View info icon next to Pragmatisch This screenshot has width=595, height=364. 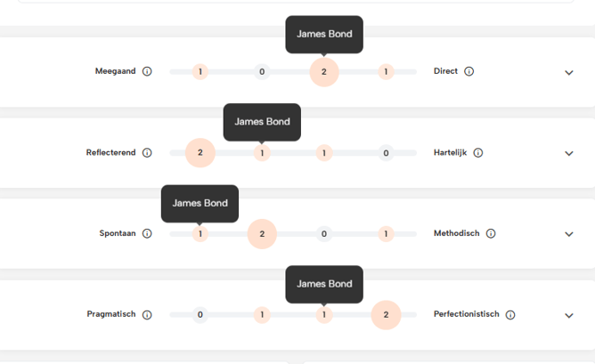click(147, 315)
